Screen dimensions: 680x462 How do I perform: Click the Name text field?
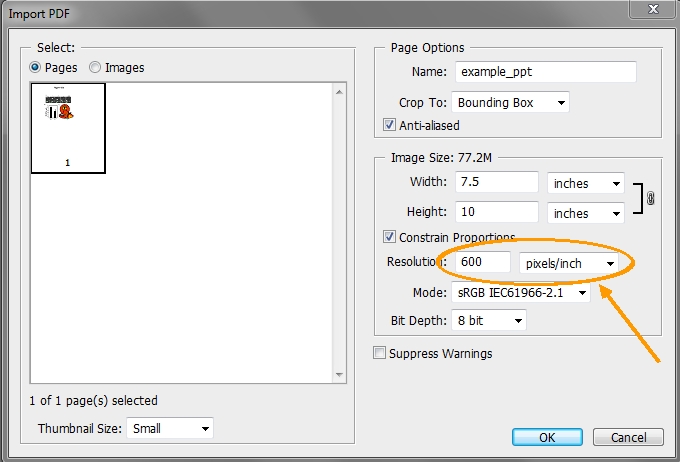(545, 72)
